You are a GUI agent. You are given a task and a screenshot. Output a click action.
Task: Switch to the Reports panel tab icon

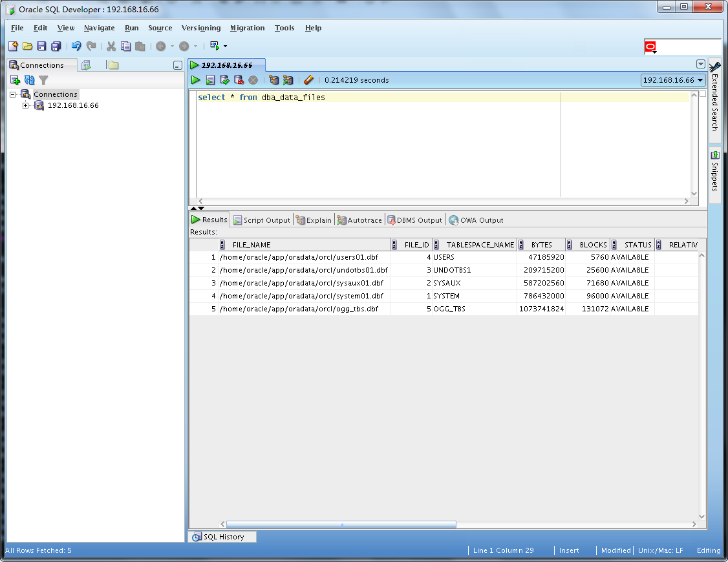point(86,65)
